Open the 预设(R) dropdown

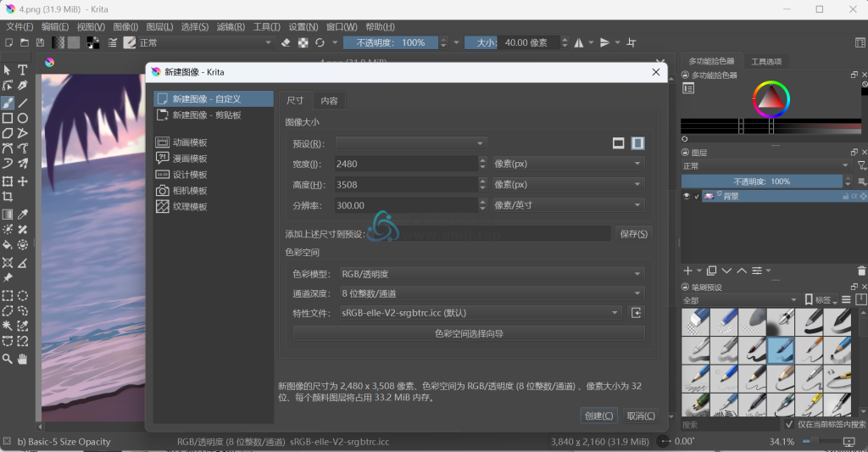[411, 143]
